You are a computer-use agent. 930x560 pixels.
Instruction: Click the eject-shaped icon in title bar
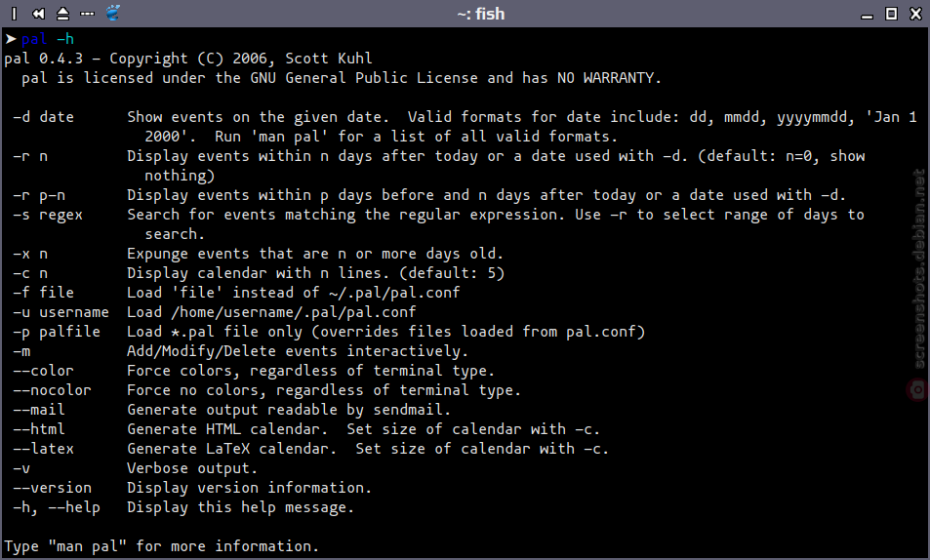(x=62, y=13)
